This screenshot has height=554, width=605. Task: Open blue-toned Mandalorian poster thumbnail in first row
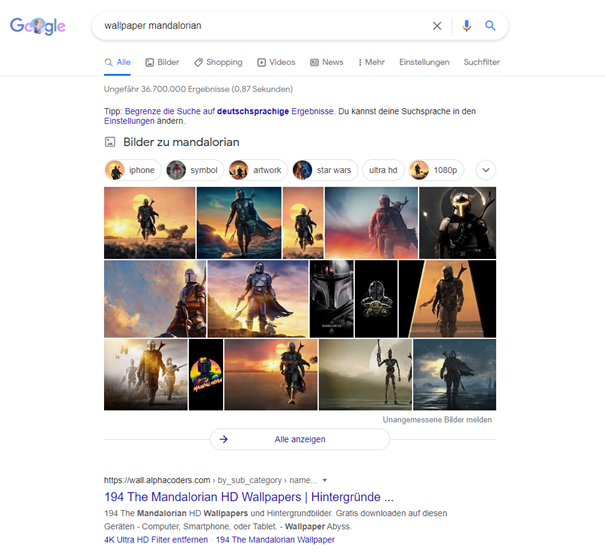(239, 223)
